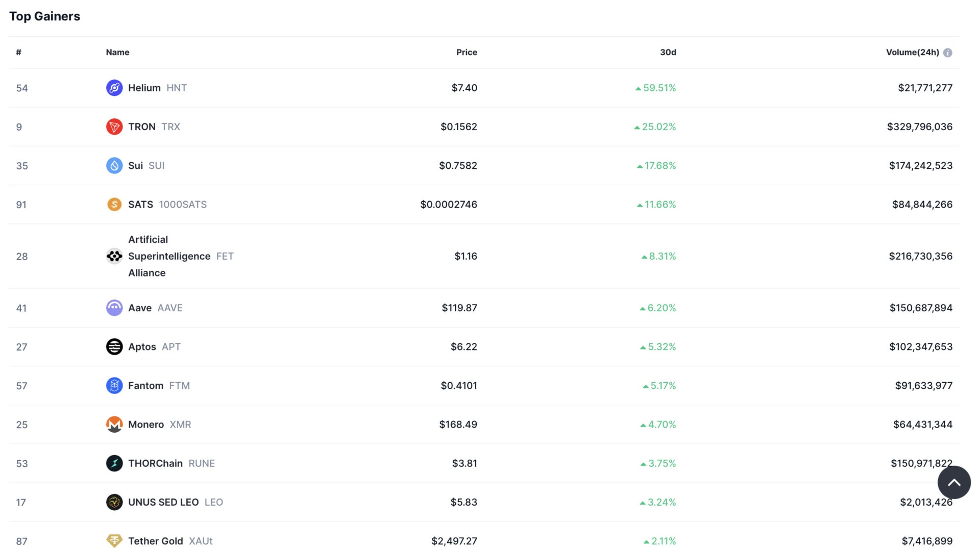This screenshot has width=980, height=549.
Task: Sort table by 30d column header
Action: (668, 52)
